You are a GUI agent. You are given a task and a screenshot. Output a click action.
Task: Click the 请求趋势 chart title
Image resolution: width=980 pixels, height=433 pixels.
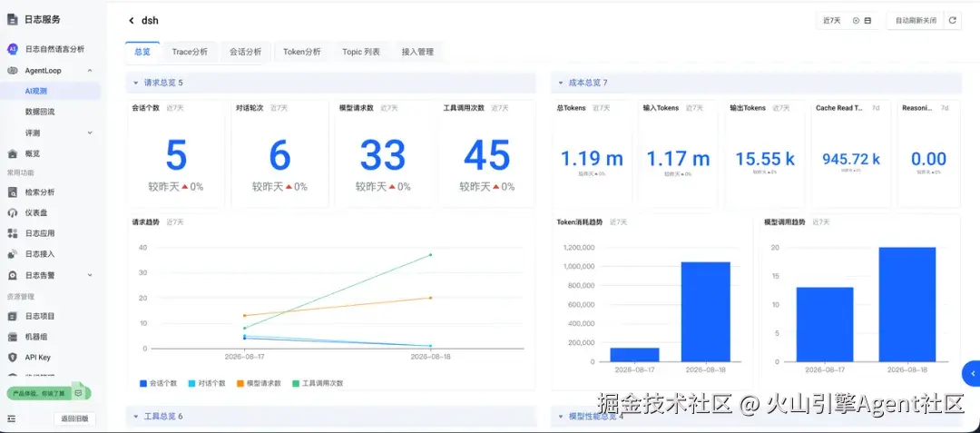tap(144, 221)
